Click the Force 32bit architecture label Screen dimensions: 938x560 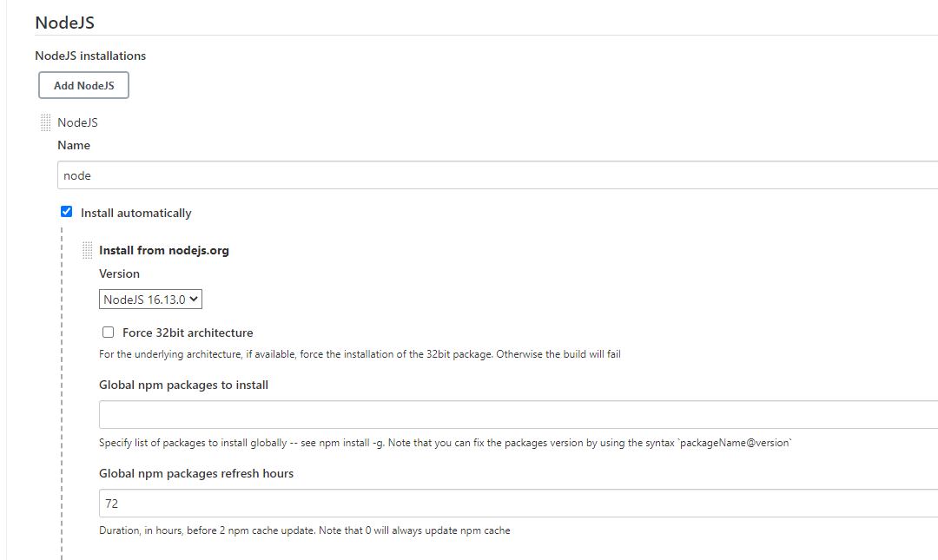tap(188, 333)
